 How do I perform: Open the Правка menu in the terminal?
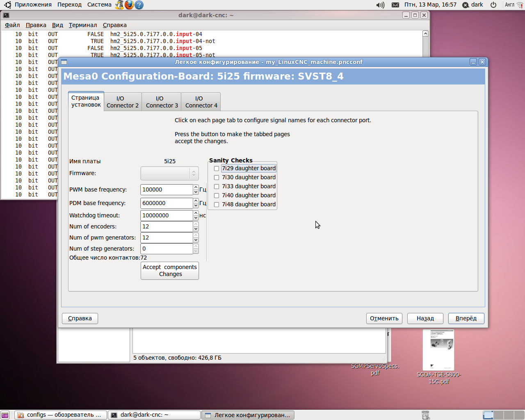tap(36, 25)
